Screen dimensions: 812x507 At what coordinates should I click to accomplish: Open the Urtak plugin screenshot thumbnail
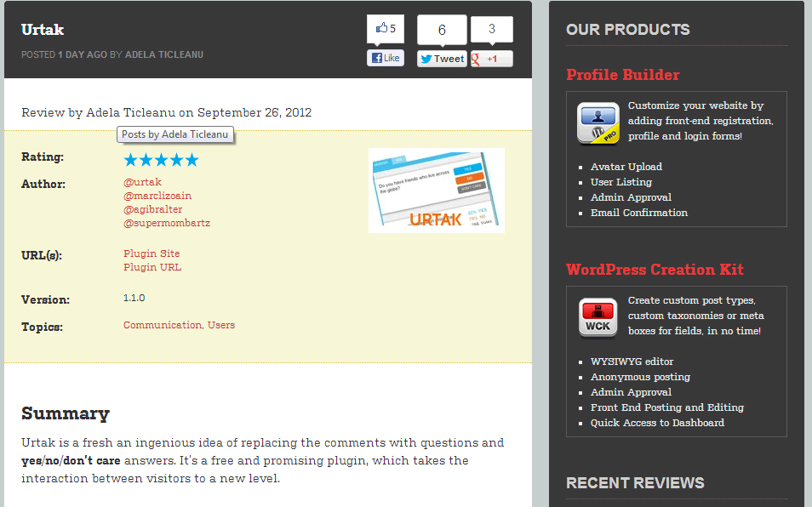(x=437, y=191)
